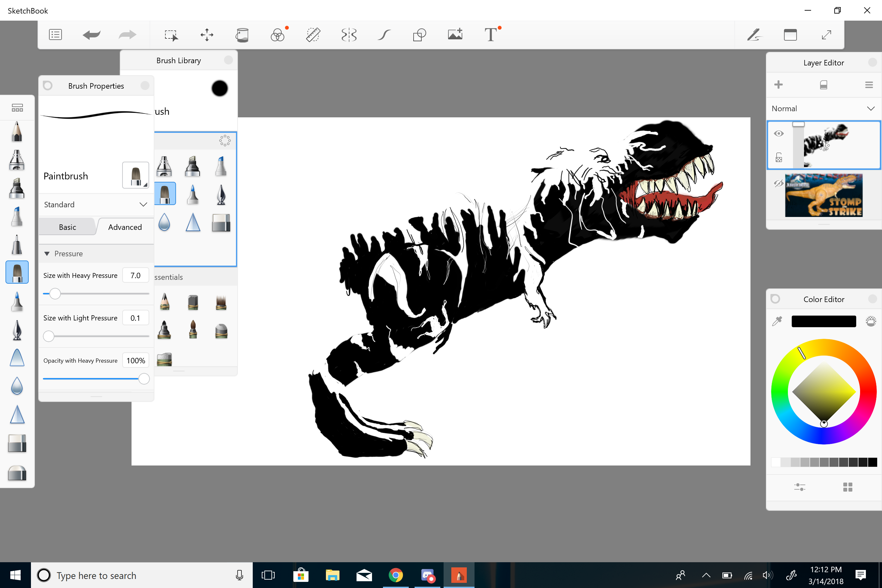Select the Paintbrush in the Brush Library
The height and width of the screenshot is (588, 882).
click(165, 193)
